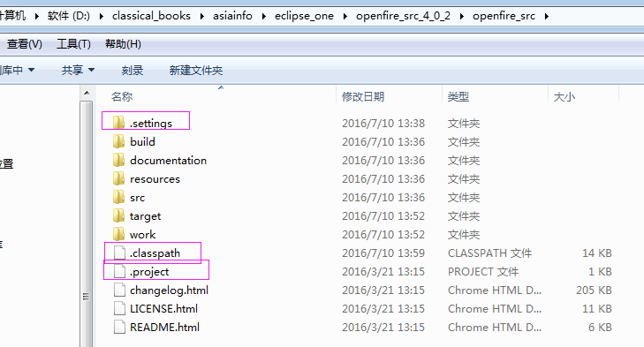Select the resources folder name
644x347 pixels.
(155, 179)
